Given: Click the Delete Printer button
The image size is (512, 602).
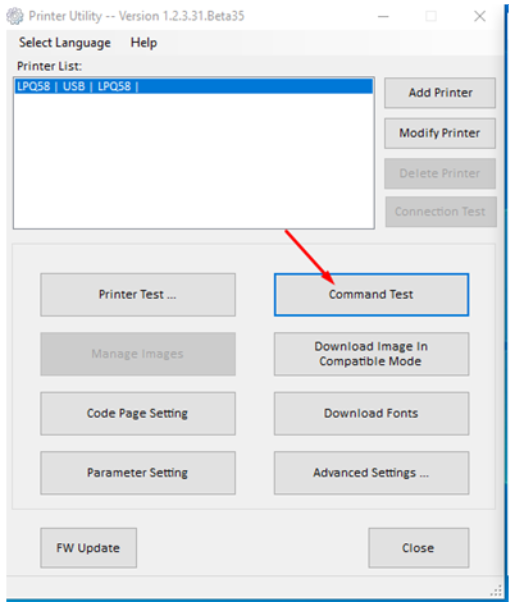Looking at the screenshot, I should pyautogui.click(x=440, y=174).
